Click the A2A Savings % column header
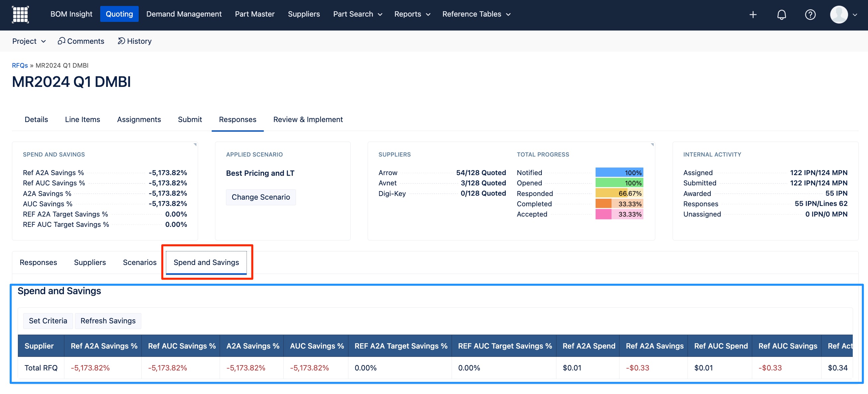 tap(252, 346)
